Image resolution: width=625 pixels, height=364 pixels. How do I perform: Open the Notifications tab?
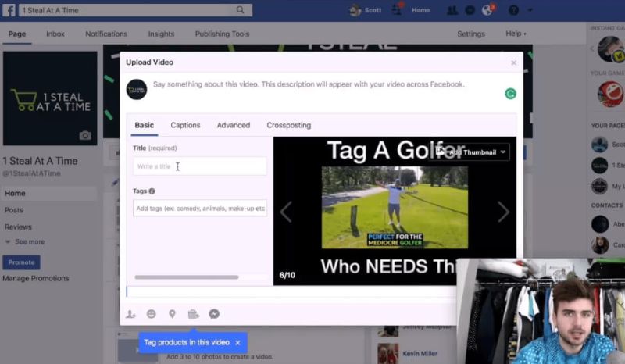[106, 34]
